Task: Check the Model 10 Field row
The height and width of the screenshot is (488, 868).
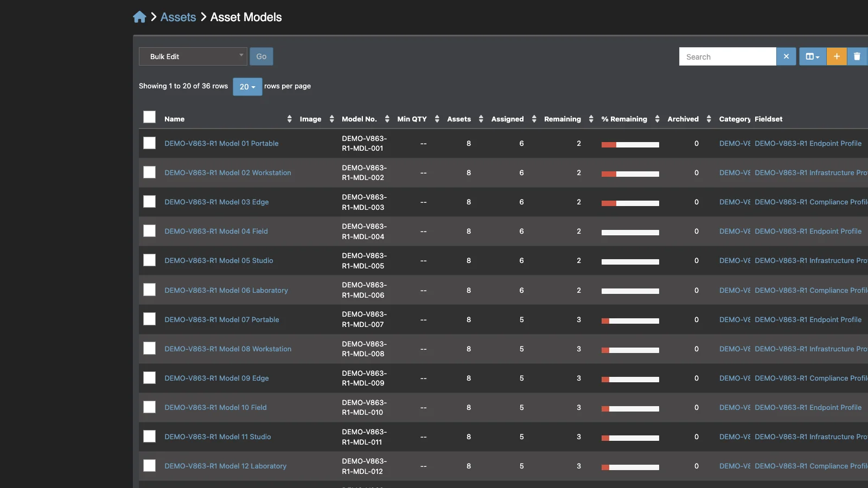Action: point(149,407)
